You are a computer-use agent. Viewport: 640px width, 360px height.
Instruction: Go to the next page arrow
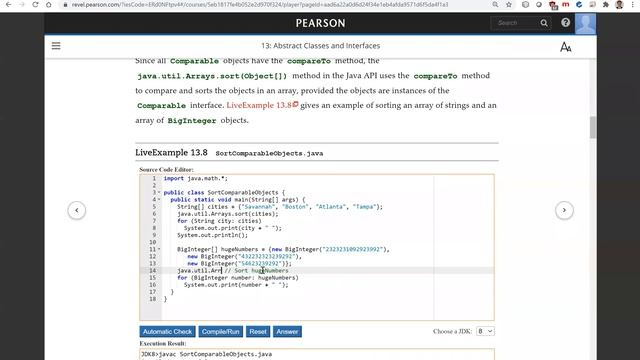click(x=564, y=210)
